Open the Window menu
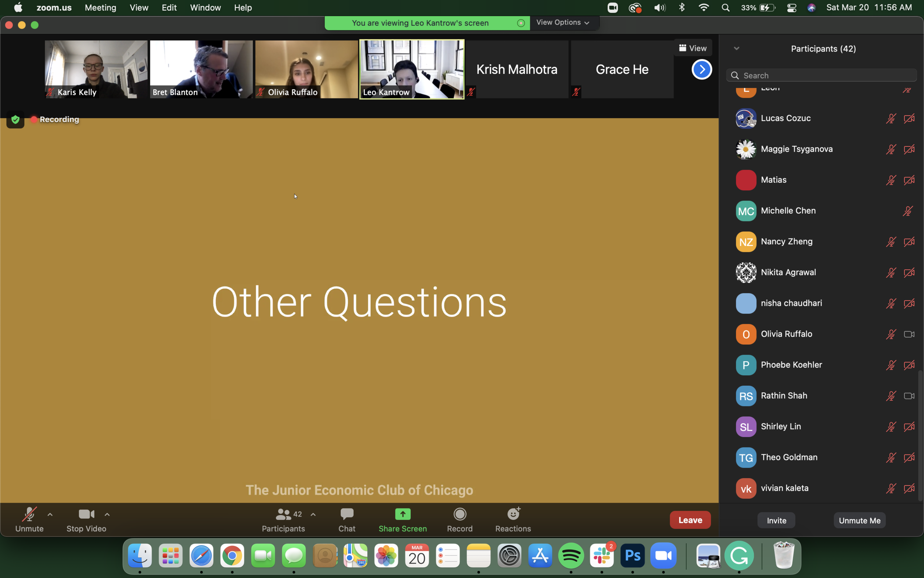The image size is (924, 578). [205, 8]
